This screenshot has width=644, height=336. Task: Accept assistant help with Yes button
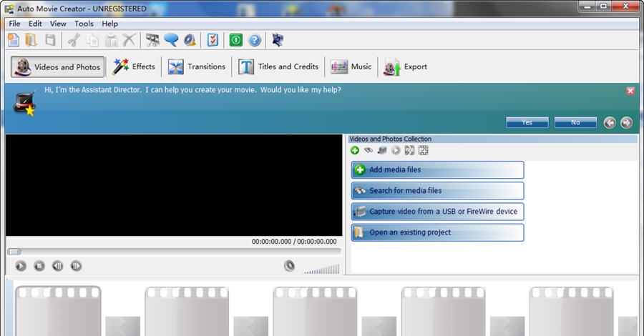(x=527, y=122)
